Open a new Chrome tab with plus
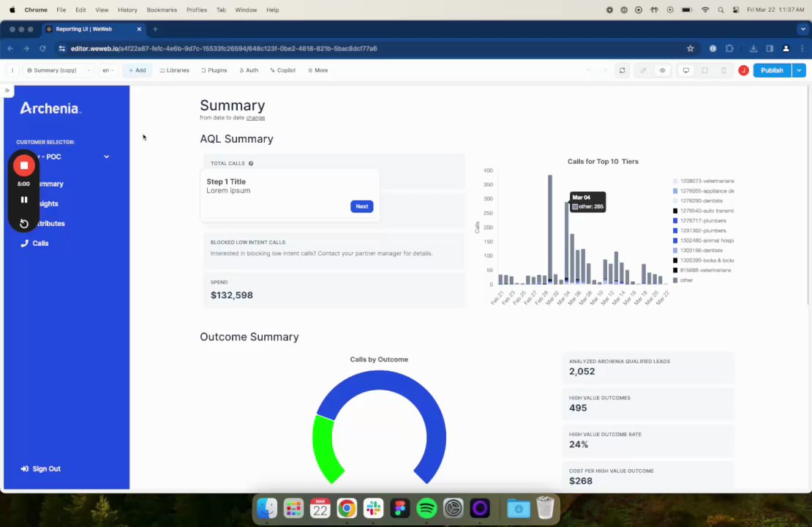Viewport: 812px width, 527px height. point(155,29)
